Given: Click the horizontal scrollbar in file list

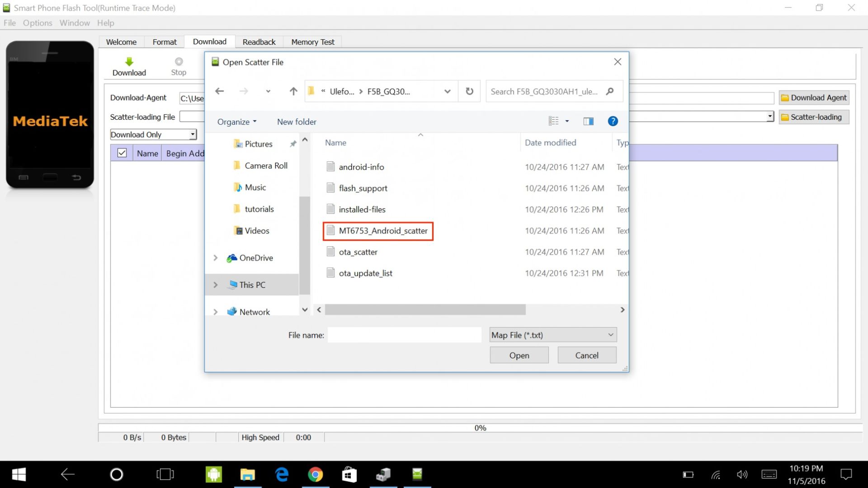Looking at the screenshot, I should coord(425,310).
